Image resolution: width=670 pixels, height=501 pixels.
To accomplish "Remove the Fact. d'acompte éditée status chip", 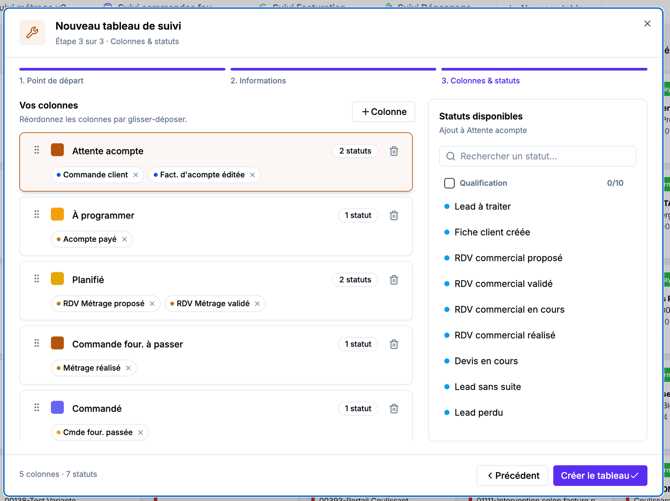I will click(253, 175).
